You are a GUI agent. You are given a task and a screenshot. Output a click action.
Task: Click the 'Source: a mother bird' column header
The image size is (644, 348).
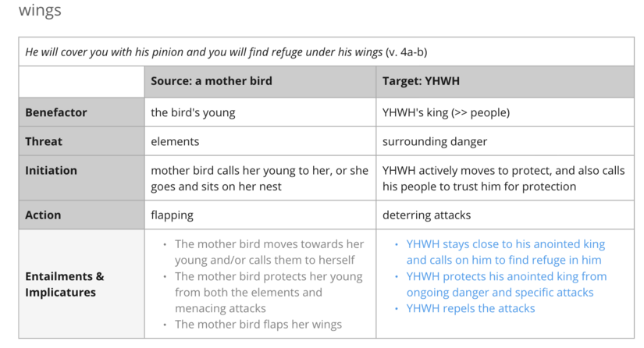pyautogui.click(x=212, y=81)
